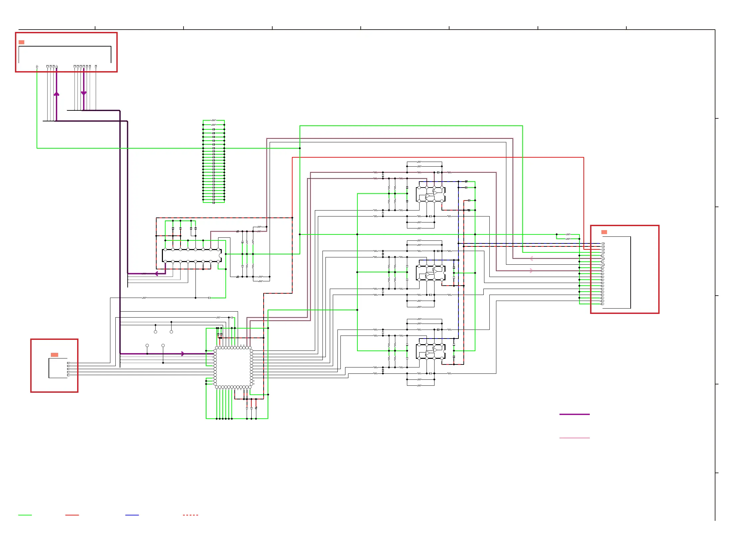The image size is (754, 560).
Task: Select the middle dual op-amp chip
Action: point(431,273)
